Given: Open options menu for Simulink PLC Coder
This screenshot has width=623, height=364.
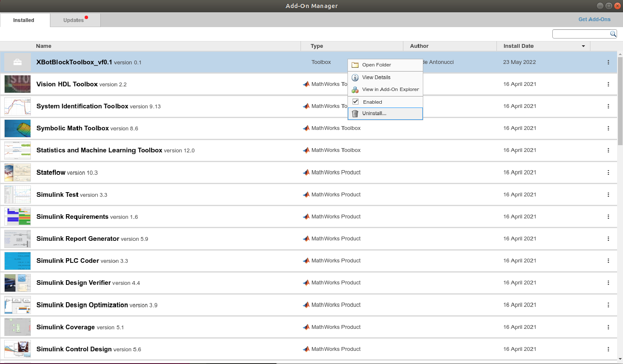Looking at the screenshot, I should 608,261.
